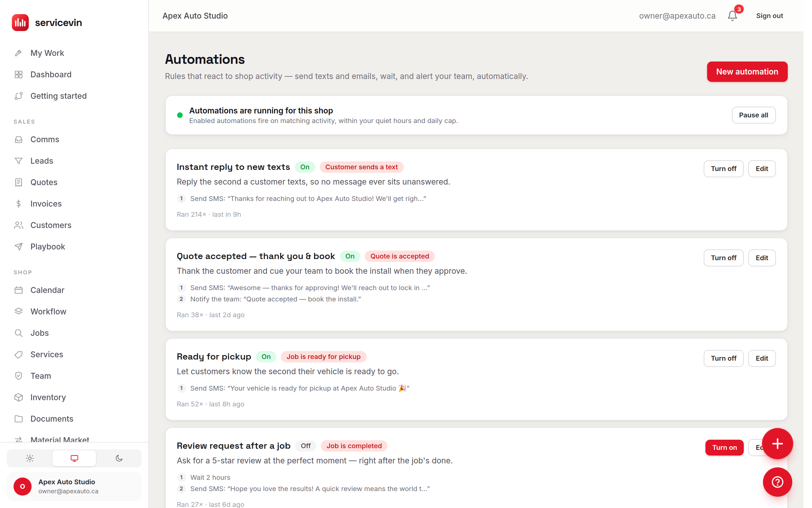Edit Ready for pickup automation
812x508 pixels.
click(x=762, y=358)
